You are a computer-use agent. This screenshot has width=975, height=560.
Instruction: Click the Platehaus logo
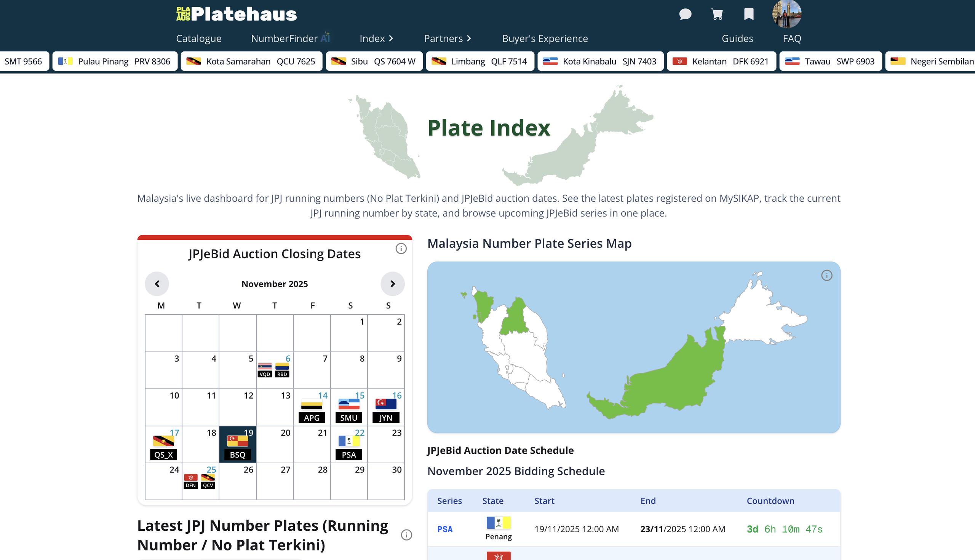click(x=237, y=14)
